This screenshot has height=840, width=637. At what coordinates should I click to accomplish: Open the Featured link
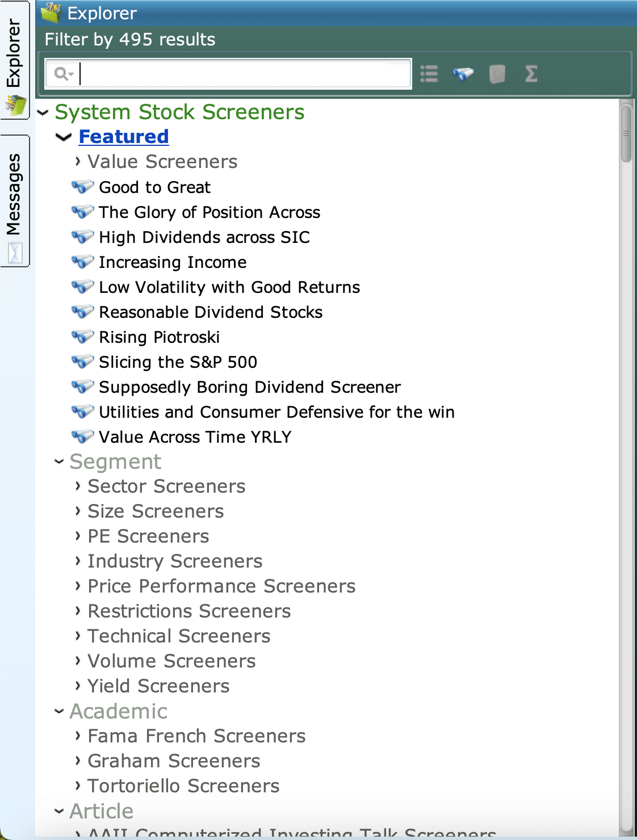pos(123,137)
